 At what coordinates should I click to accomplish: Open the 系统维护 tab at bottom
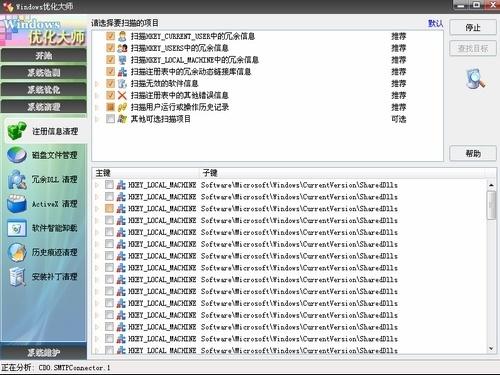tap(44, 352)
